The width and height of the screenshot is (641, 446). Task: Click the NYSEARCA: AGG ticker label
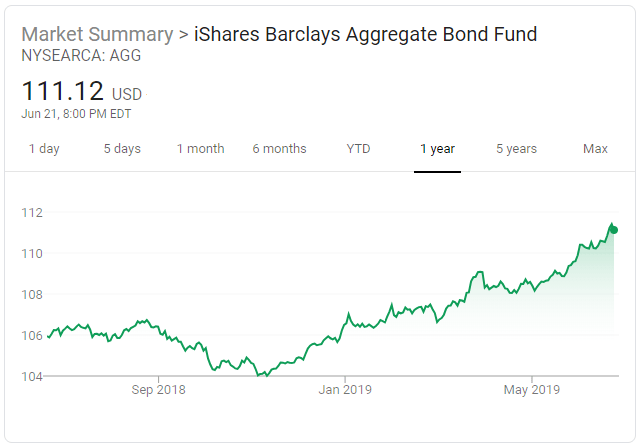pyautogui.click(x=81, y=55)
